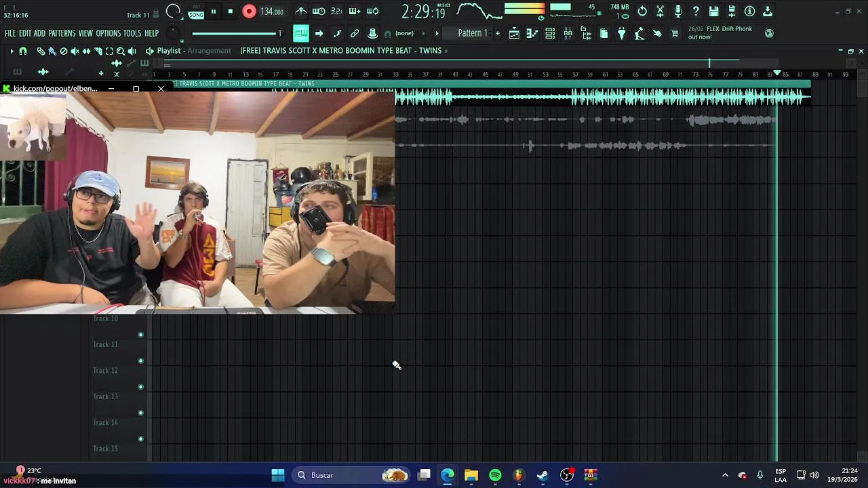Open the ADD menu

tap(39, 33)
